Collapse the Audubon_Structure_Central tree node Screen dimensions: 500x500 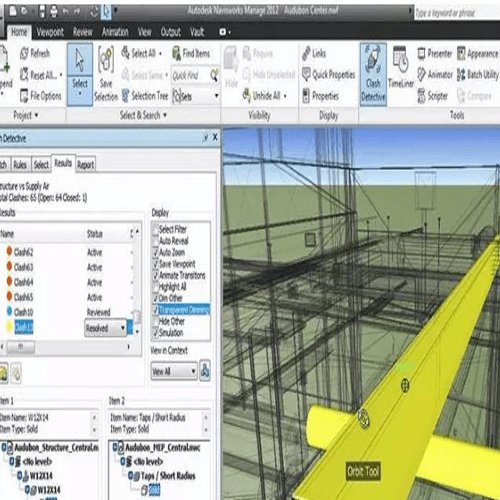(x=4, y=447)
